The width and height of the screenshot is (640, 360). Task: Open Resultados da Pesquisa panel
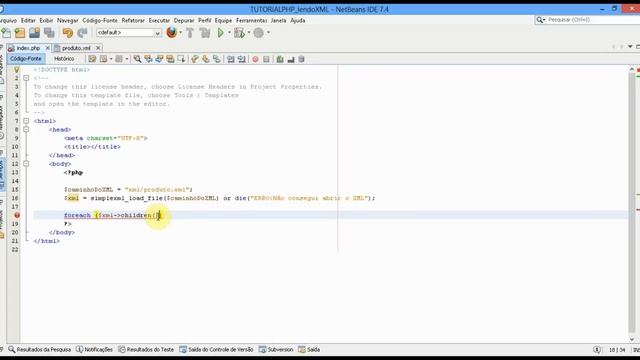[x=40, y=350]
